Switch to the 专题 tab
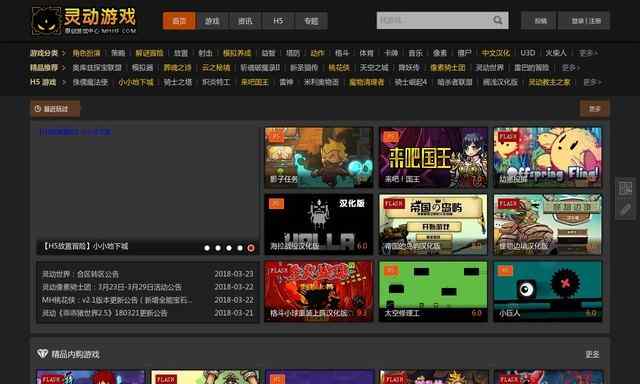Image resolution: width=640 pixels, height=384 pixels. pyautogui.click(x=311, y=21)
